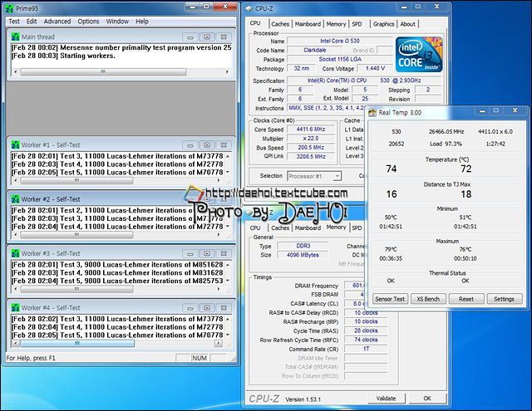The image size is (532, 411).
Task: Switch to About tab in top CPU-Z
Action: click(407, 24)
